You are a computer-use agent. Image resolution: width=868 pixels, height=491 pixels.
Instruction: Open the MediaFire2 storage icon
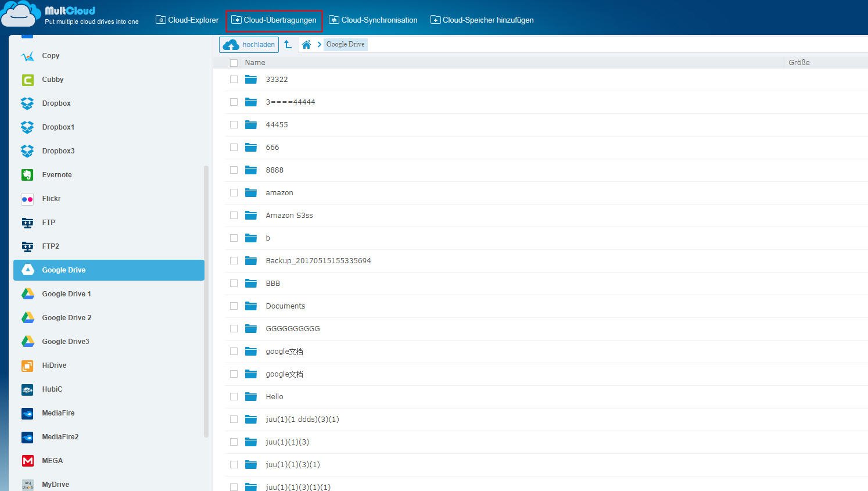(27, 437)
